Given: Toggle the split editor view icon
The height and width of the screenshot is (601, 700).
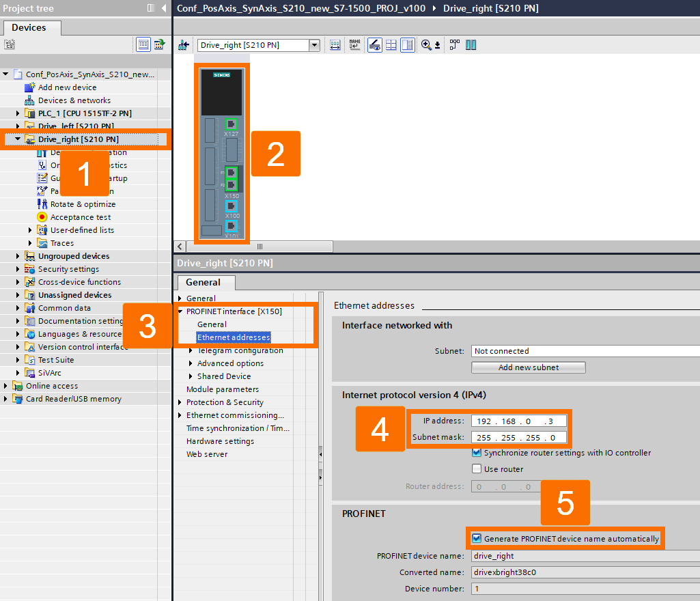Looking at the screenshot, I should coord(408,45).
